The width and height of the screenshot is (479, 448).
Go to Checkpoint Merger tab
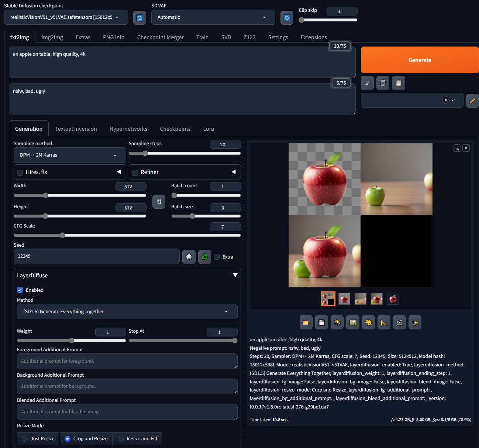pos(160,37)
